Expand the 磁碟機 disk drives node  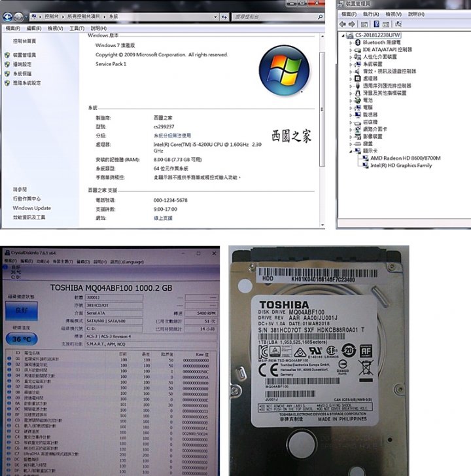351,122
